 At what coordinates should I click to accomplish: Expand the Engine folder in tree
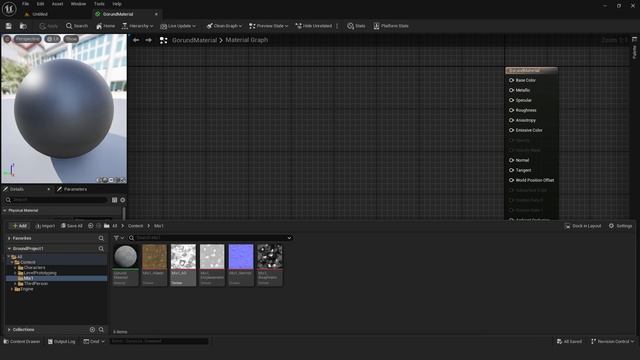(12, 289)
